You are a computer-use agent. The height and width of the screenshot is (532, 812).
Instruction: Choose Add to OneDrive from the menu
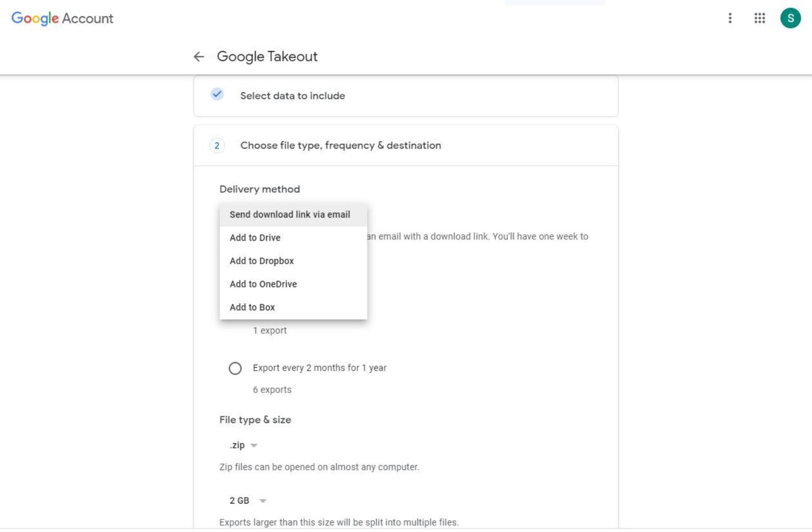point(263,284)
